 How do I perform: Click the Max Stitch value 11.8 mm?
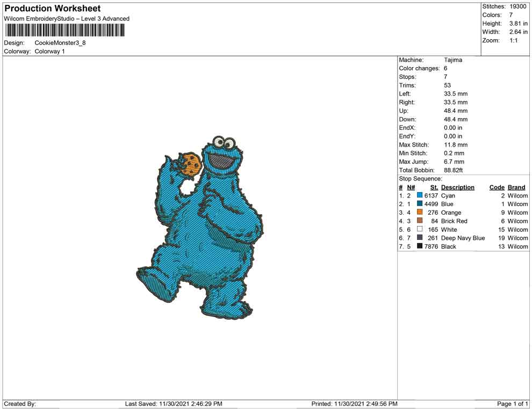click(456, 145)
